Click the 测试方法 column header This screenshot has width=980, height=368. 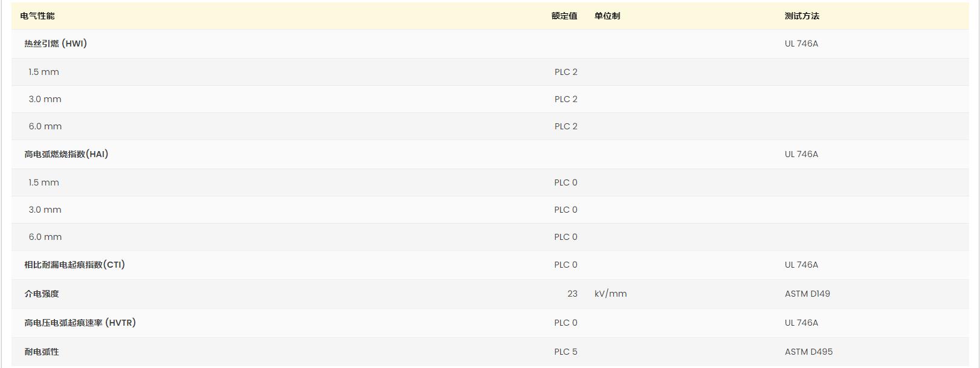coord(802,16)
